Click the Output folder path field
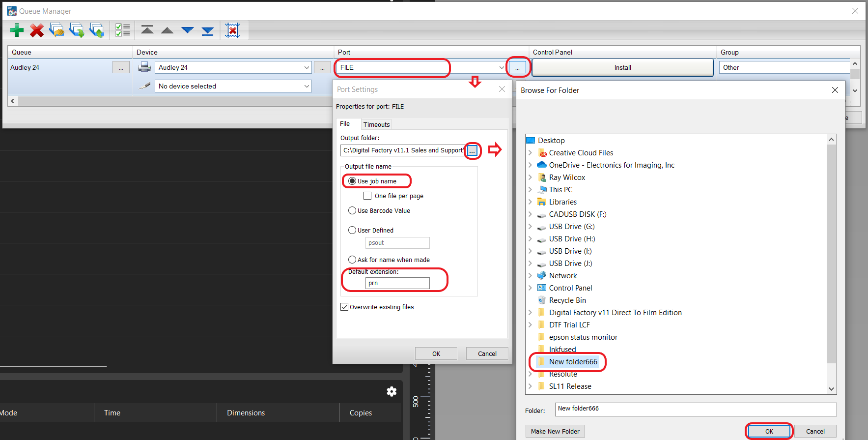868x440 pixels. pyautogui.click(x=402, y=150)
